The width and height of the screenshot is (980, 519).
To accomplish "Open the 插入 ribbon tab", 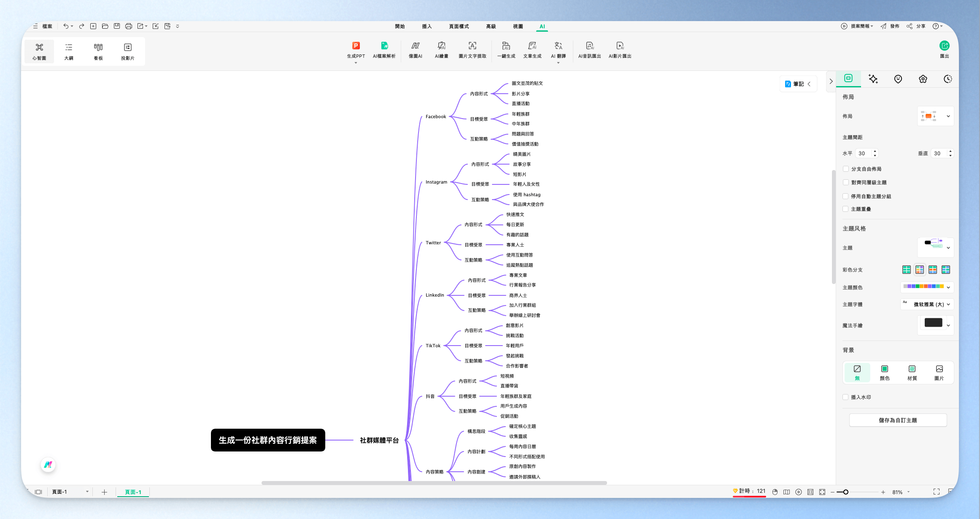I will click(427, 26).
